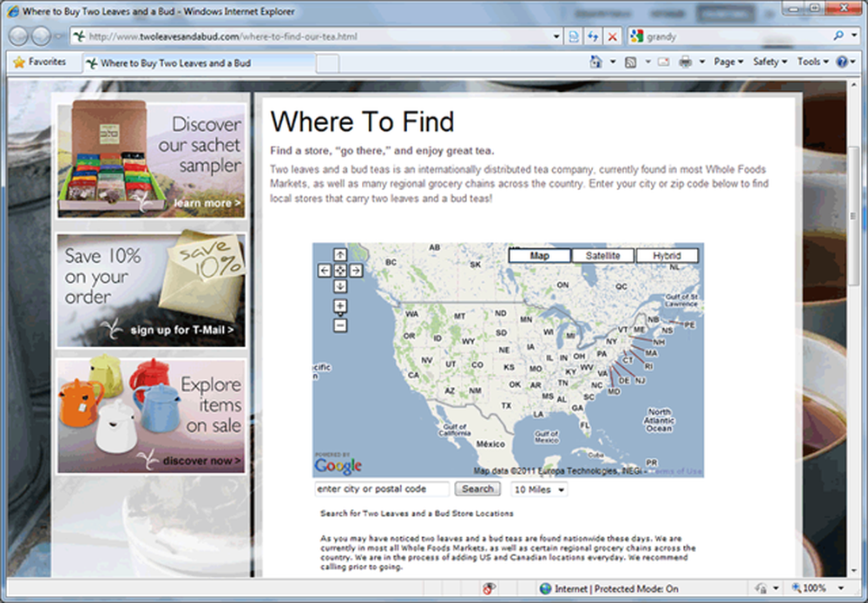
Task: Open a new blank tab
Action: click(x=327, y=63)
